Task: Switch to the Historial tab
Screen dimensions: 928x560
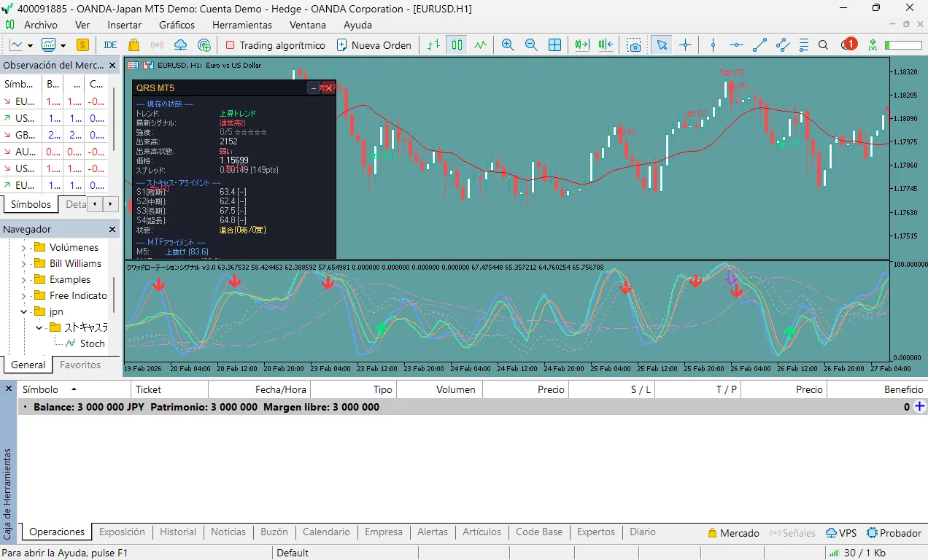Action: click(x=178, y=532)
